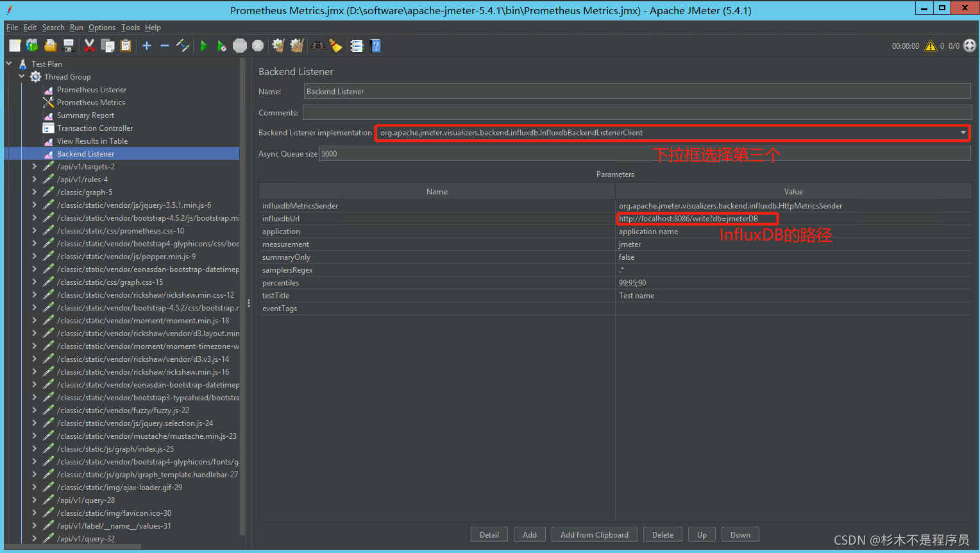The image size is (980, 553).
Task: Click the 'application name' value cell
Action: (793, 232)
